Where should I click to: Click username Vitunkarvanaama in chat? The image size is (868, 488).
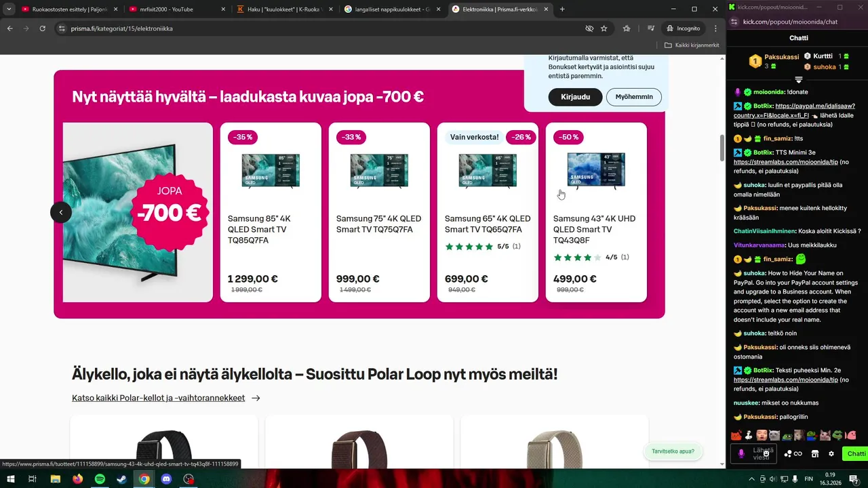tap(759, 245)
